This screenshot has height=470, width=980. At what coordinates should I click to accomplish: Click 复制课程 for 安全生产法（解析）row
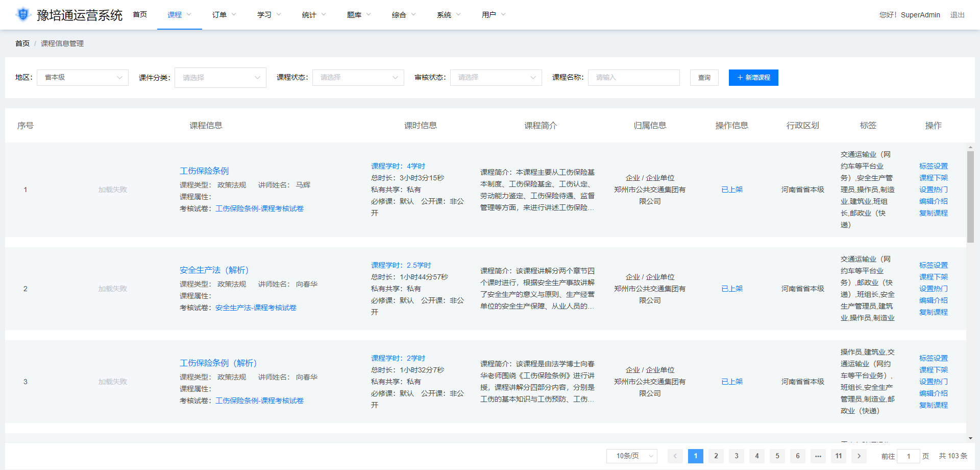click(x=934, y=312)
